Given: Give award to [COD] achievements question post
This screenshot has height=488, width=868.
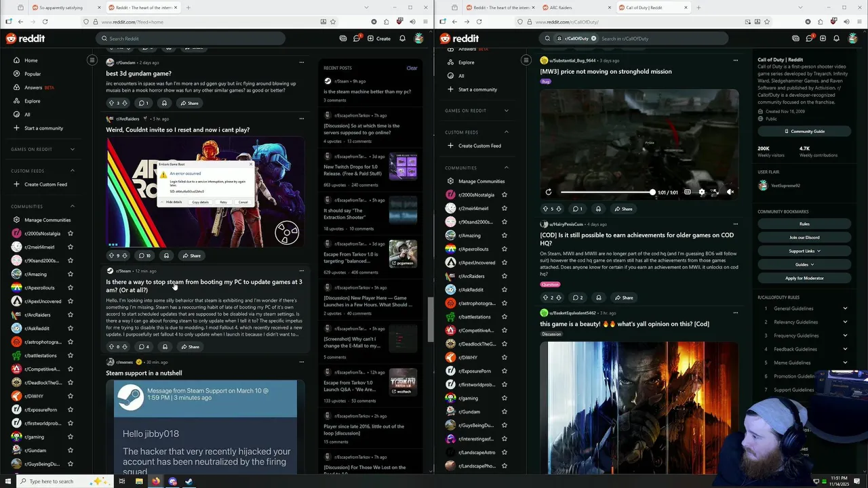Looking at the screenshot, I should [x=598, y=298].
